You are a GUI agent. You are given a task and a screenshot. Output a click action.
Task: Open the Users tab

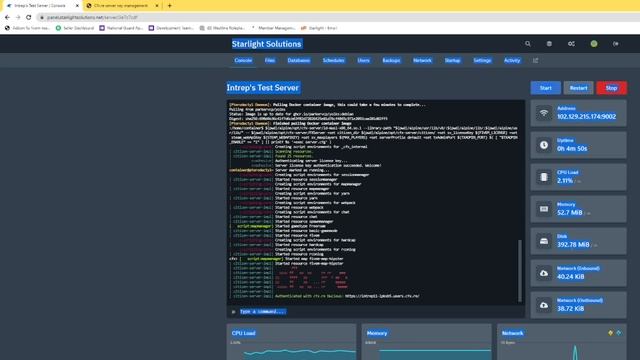point(363,60)
